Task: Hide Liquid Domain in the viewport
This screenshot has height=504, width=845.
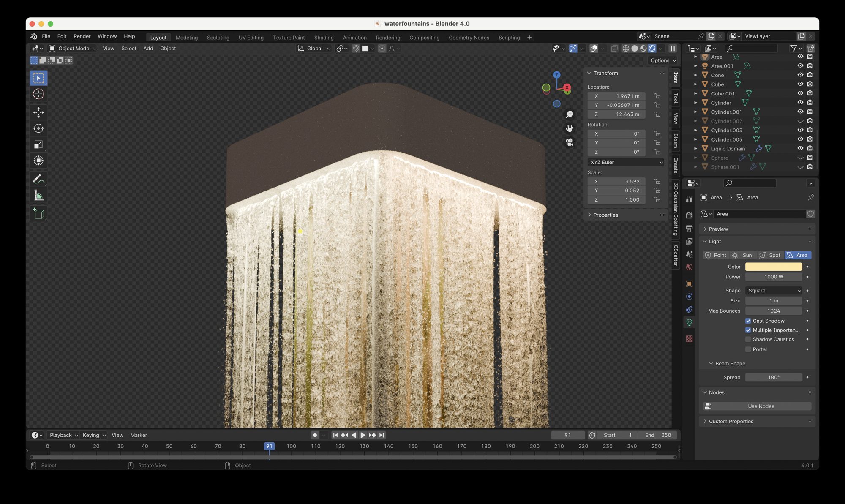Action: click(800, 148)
